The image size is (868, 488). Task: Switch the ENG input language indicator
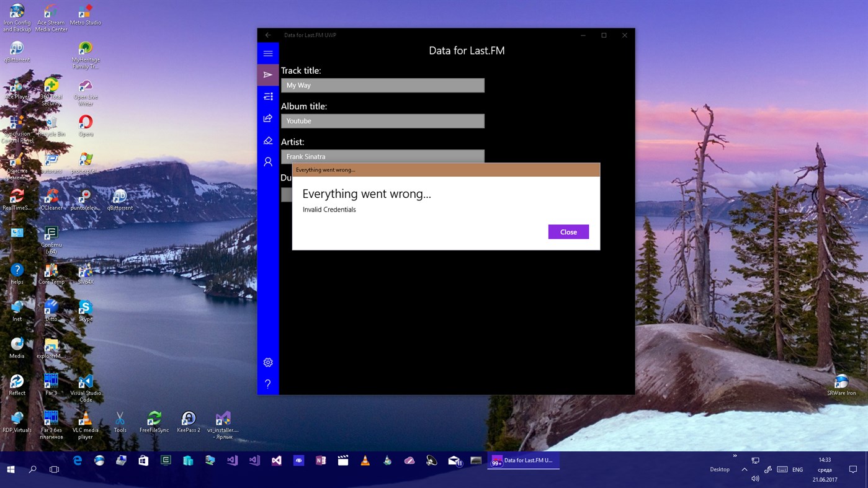coord(798,469)
